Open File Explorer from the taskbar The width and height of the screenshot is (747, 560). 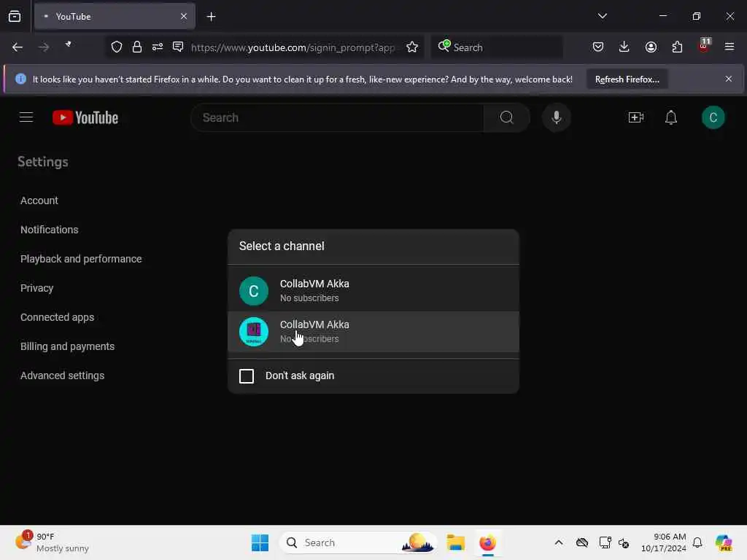[455, 542]
